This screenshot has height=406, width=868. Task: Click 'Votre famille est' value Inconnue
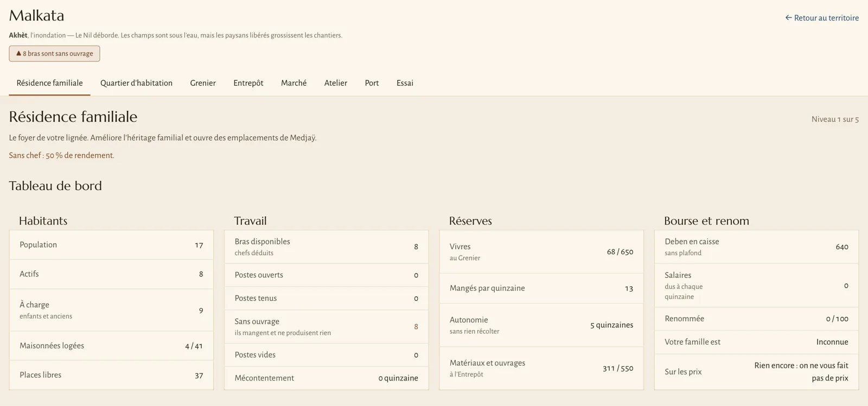point(832,342)
